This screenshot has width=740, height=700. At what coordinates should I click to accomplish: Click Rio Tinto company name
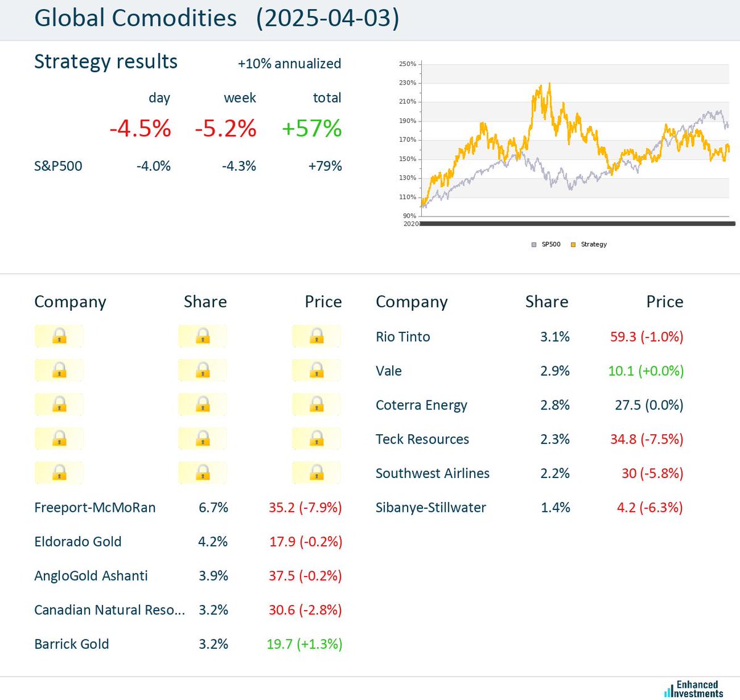click(x=403, y=337)
